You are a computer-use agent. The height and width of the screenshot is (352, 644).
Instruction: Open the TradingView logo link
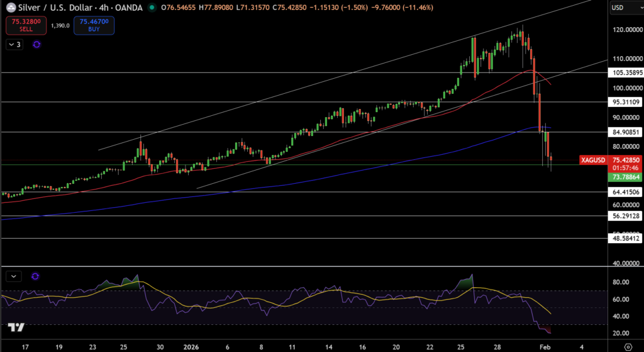(x=16, y=327)
